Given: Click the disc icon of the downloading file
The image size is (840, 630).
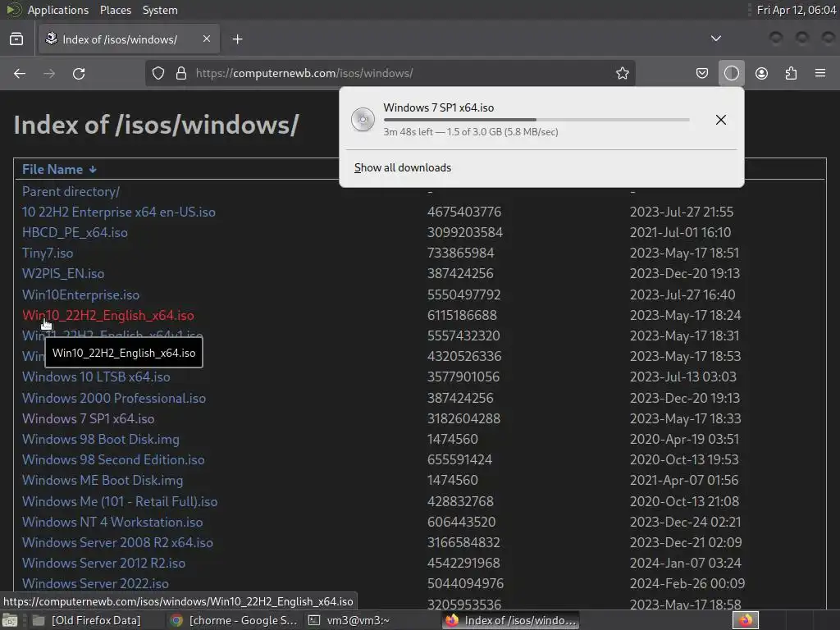Looking at the screenshot, I should [x=363, y=120].
